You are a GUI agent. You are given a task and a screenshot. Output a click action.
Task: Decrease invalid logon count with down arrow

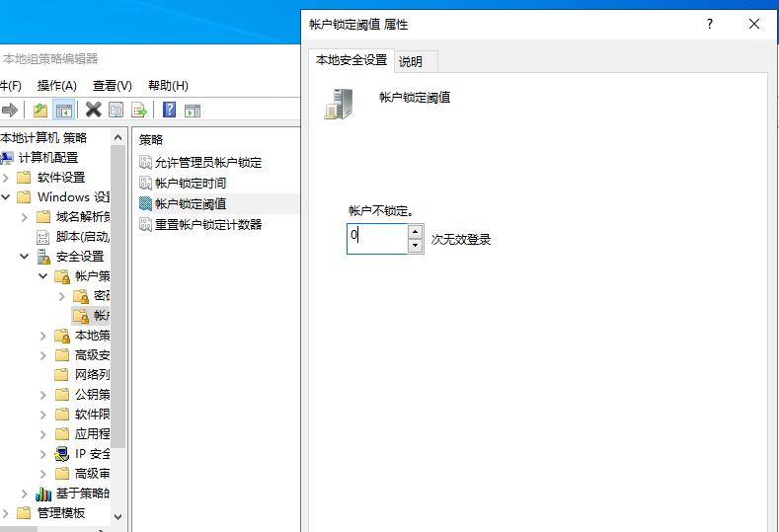416,246
